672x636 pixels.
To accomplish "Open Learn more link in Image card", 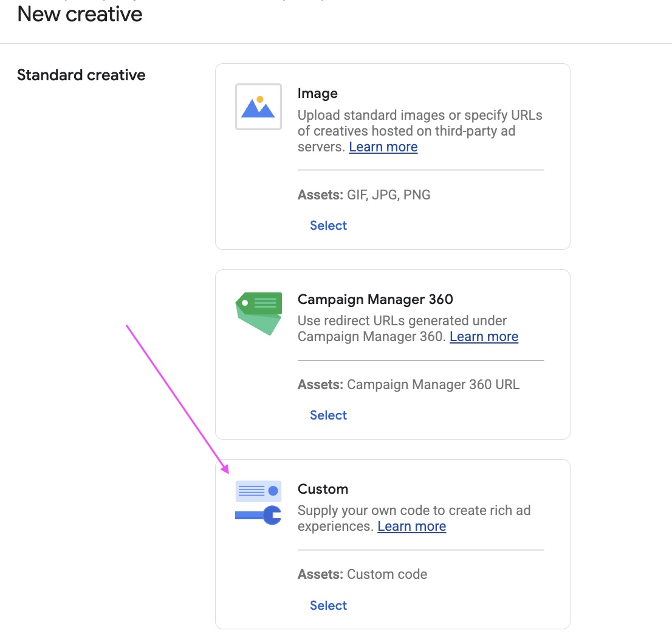I will coord(383,147).
